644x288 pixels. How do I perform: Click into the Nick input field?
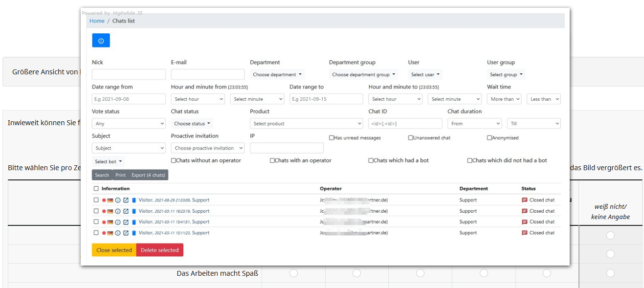click(x=129, y=74)
